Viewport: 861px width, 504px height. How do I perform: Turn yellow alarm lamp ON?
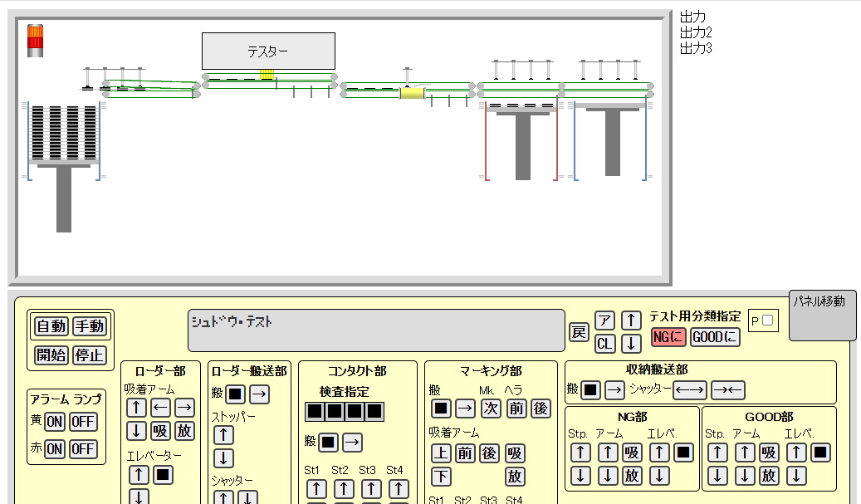pos(54,422)
